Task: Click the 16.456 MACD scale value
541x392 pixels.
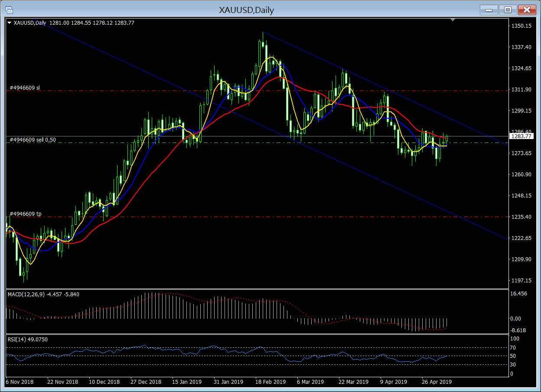Action: point(519,294)
